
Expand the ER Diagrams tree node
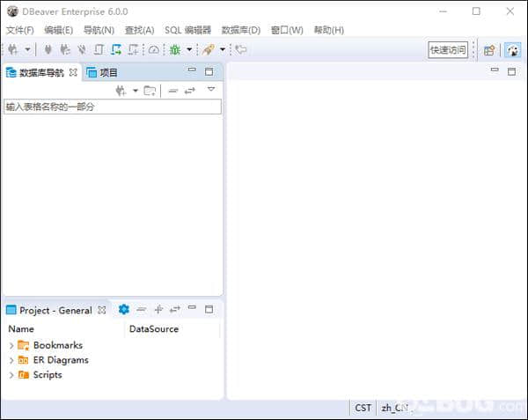click(11, 360)
